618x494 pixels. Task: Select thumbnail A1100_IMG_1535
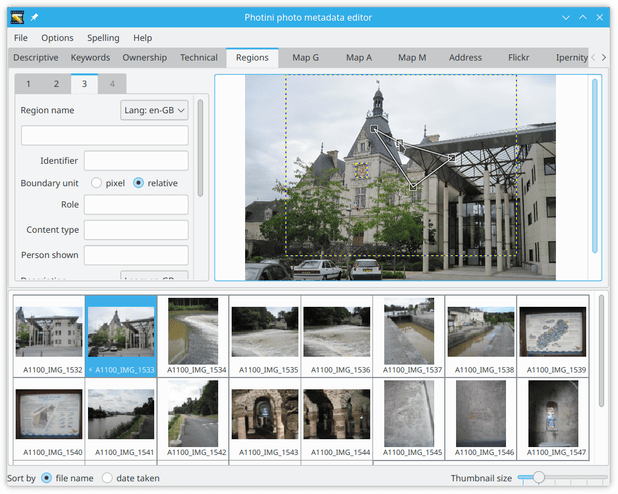coord(265,336)
